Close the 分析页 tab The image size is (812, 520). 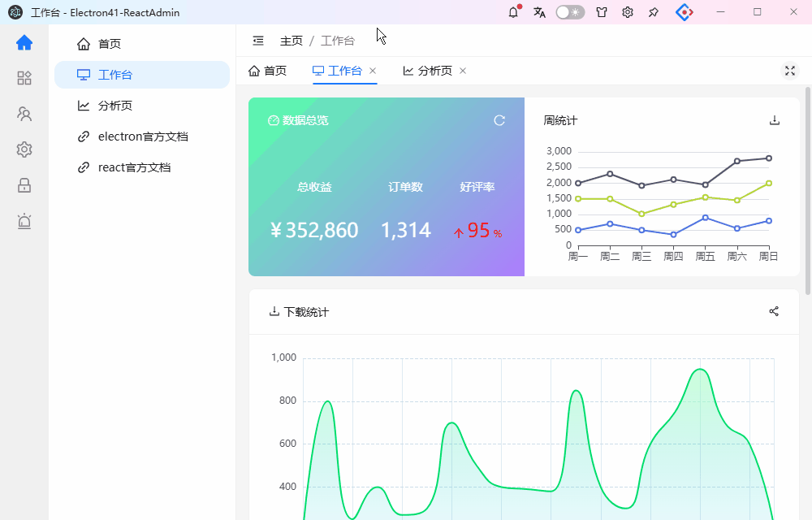463,71
